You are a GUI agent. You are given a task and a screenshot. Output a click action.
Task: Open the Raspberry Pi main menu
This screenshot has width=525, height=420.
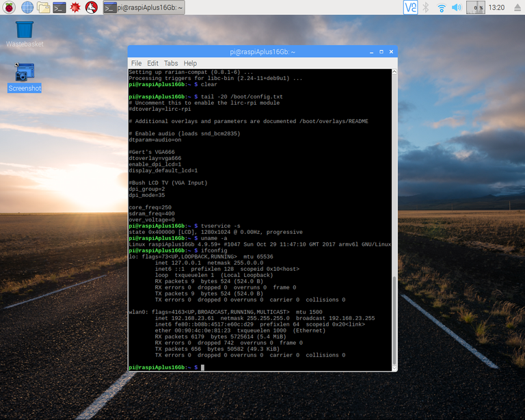pos(9,8)
